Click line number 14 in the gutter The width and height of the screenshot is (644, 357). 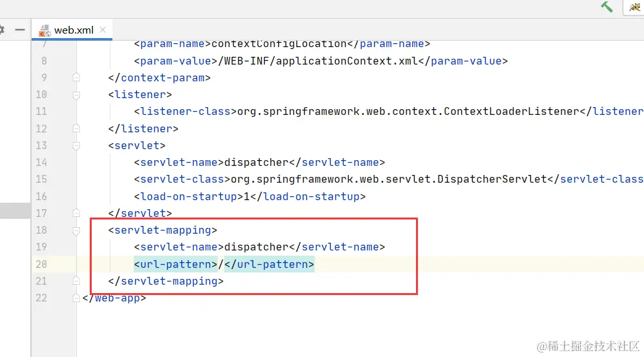click(x=41, y=163)
